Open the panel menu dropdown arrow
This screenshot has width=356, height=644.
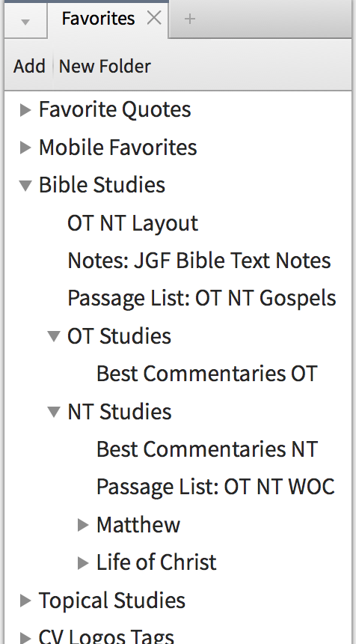[x=25, y=22]
